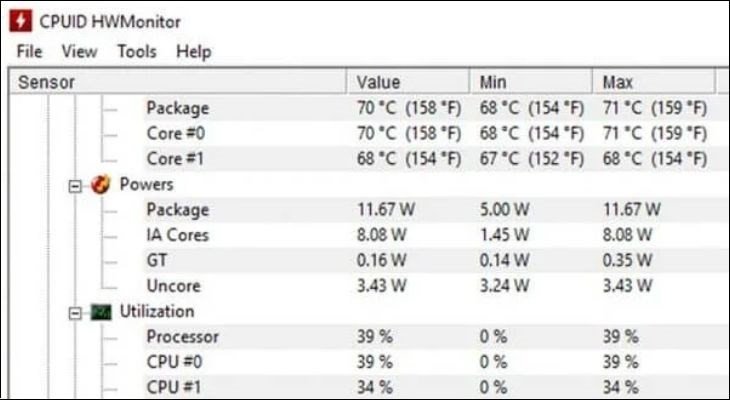Click the Value column header
The image size is (730, 400).
coord(378,82)
